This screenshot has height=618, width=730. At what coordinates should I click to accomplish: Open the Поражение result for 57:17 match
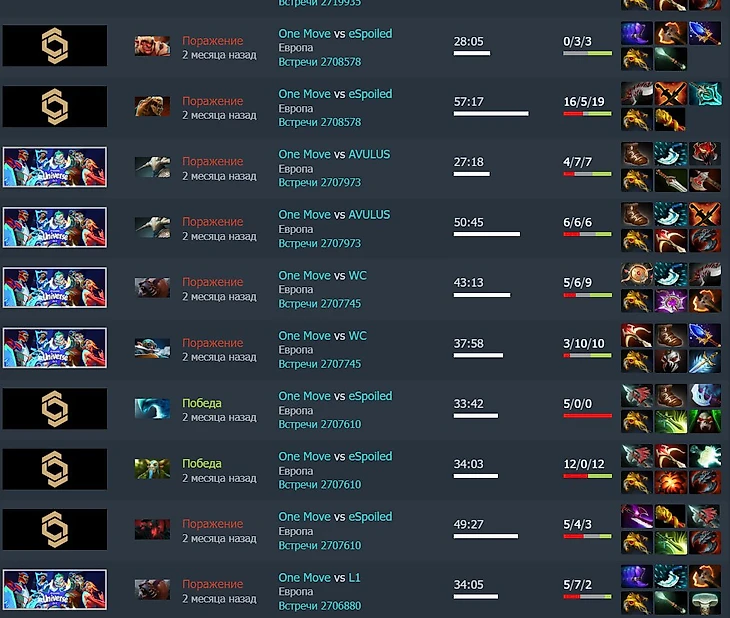click(x=212, y=101)
